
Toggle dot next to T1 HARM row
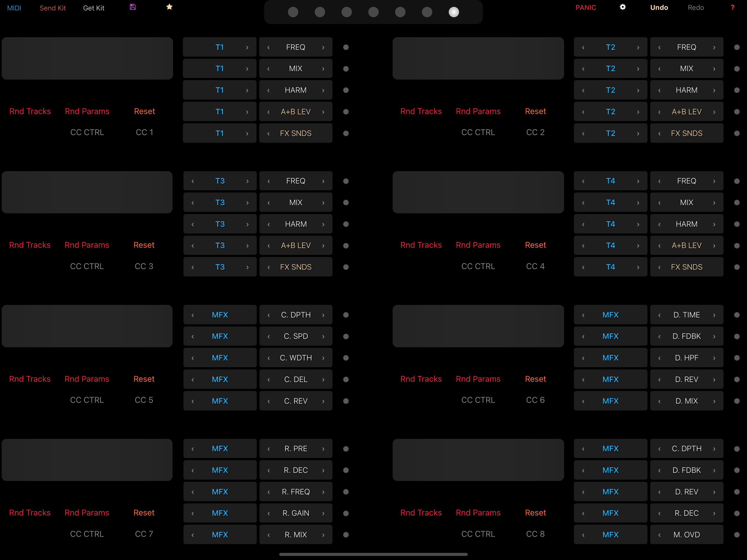tap(346, 90)
